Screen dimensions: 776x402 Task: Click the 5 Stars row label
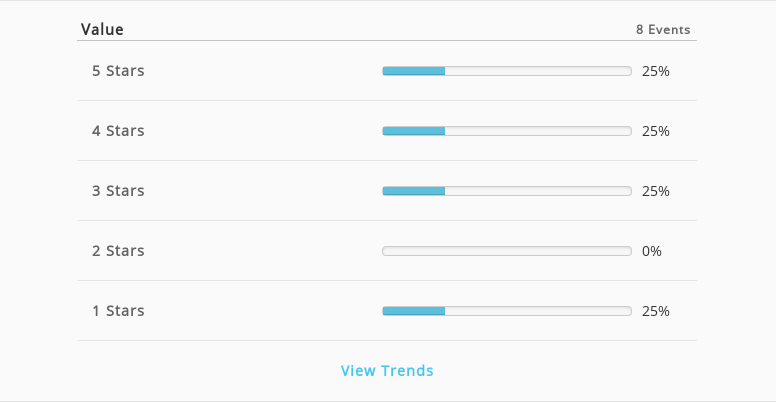click(x=118, y=71)
